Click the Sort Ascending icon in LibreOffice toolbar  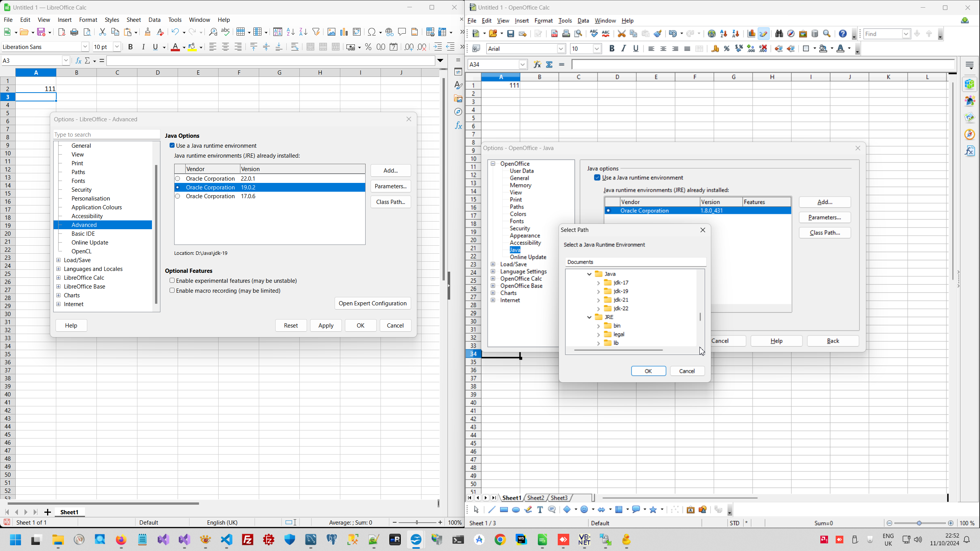tap(291, 32)
